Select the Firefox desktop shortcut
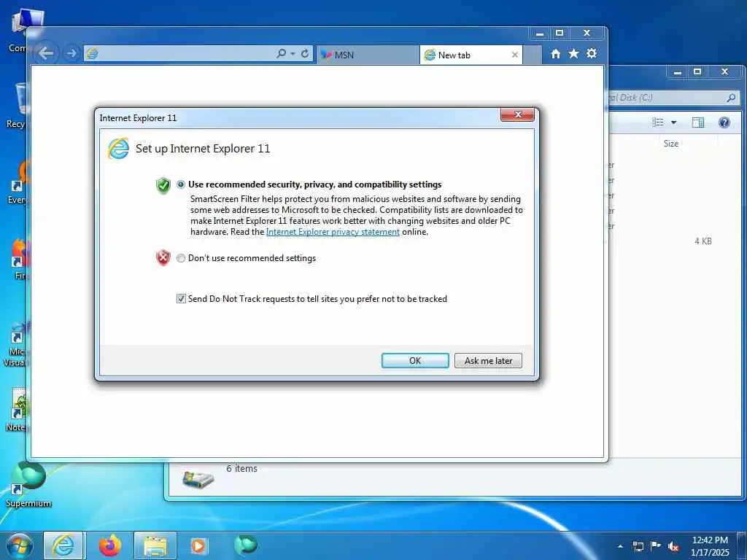The width and height of the screenshot is (747, 560). (x=19, y=260)
